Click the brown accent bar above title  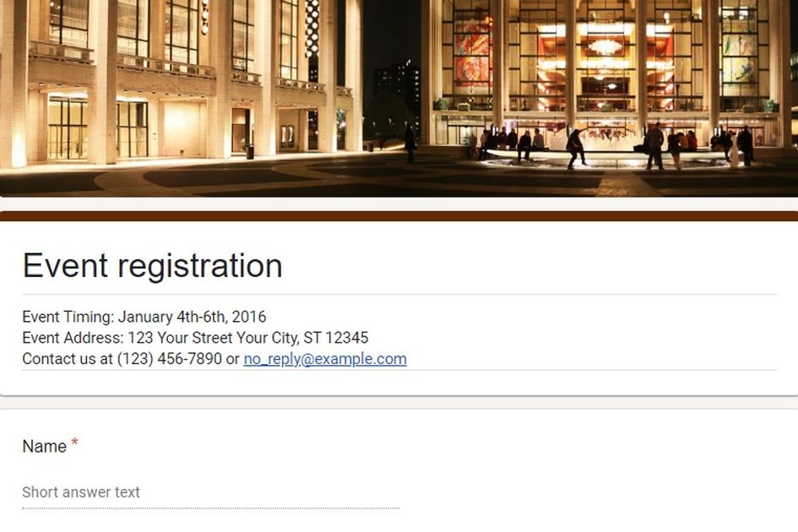point(399,216)
